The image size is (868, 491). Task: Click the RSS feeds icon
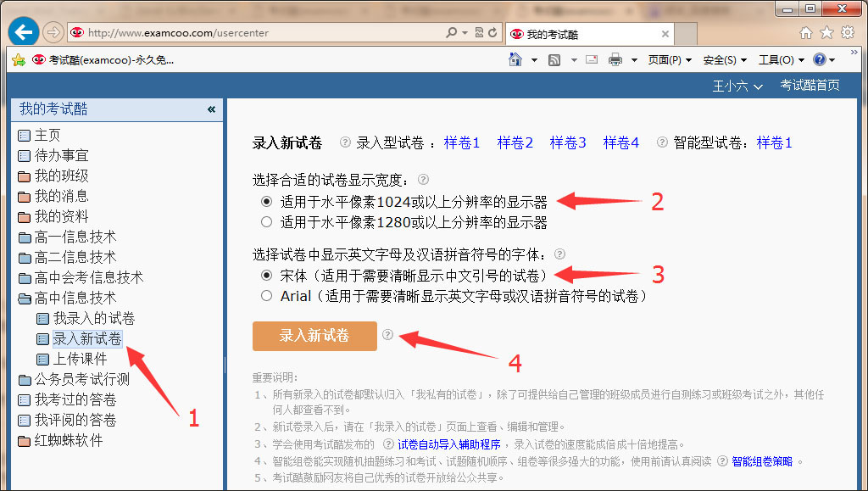point(554,59)
